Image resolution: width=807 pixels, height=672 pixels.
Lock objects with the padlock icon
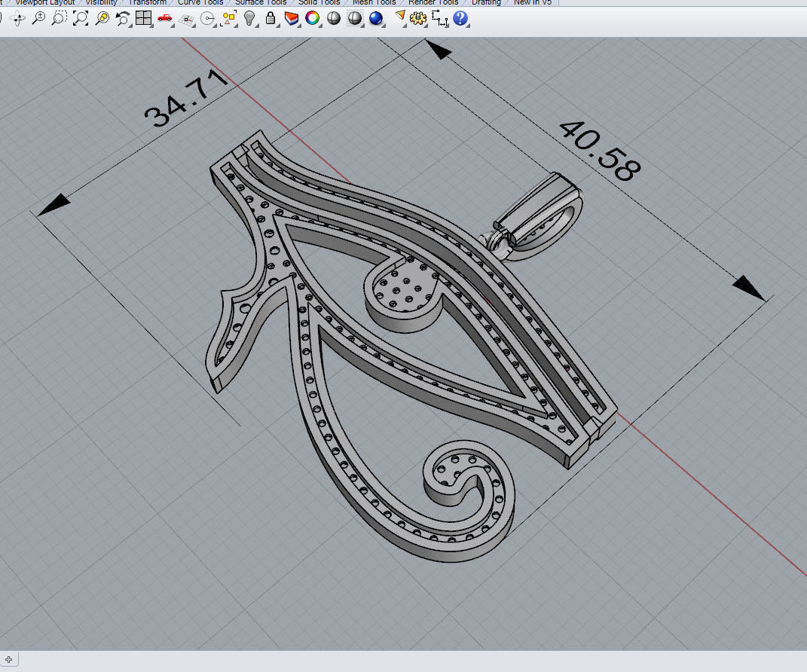point(271,19)
